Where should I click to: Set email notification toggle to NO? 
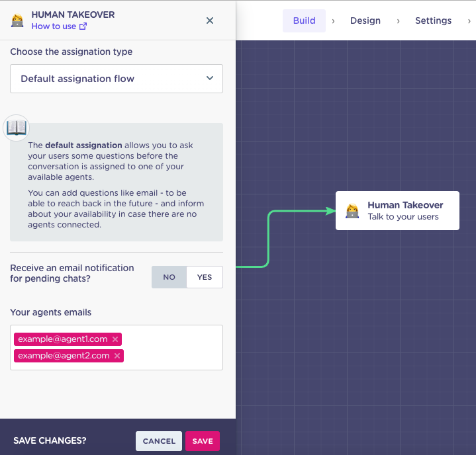(169, 277)
